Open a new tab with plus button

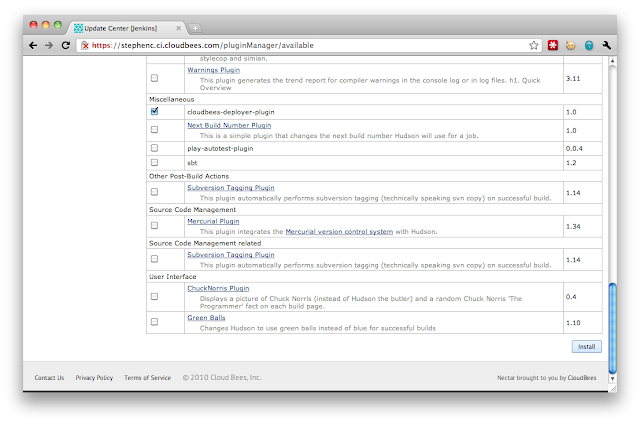(194, 27)
